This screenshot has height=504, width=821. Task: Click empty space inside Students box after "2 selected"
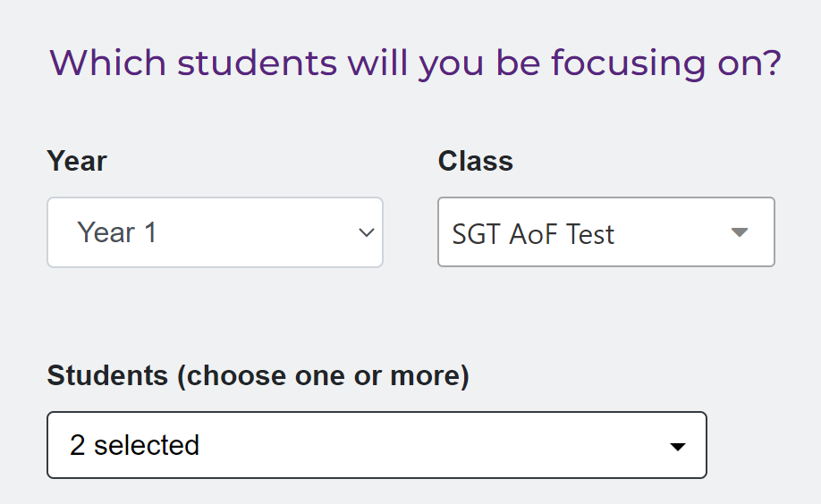click(x=429, y=445)
